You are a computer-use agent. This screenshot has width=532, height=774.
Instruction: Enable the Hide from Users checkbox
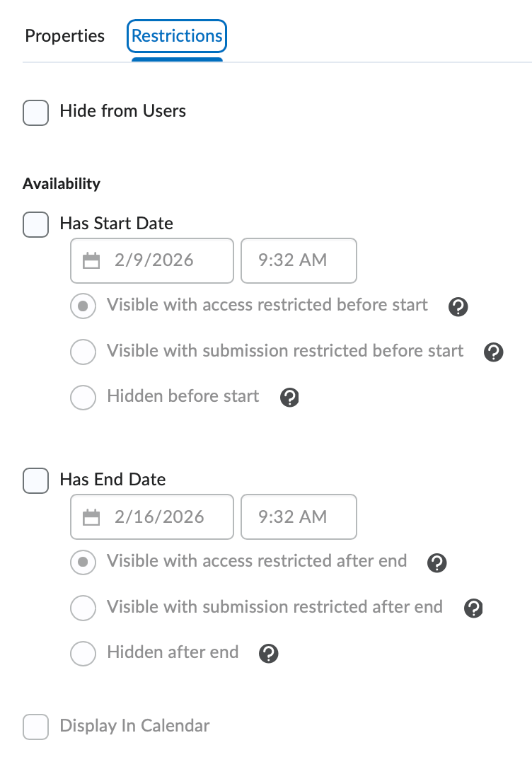(35, 112)
